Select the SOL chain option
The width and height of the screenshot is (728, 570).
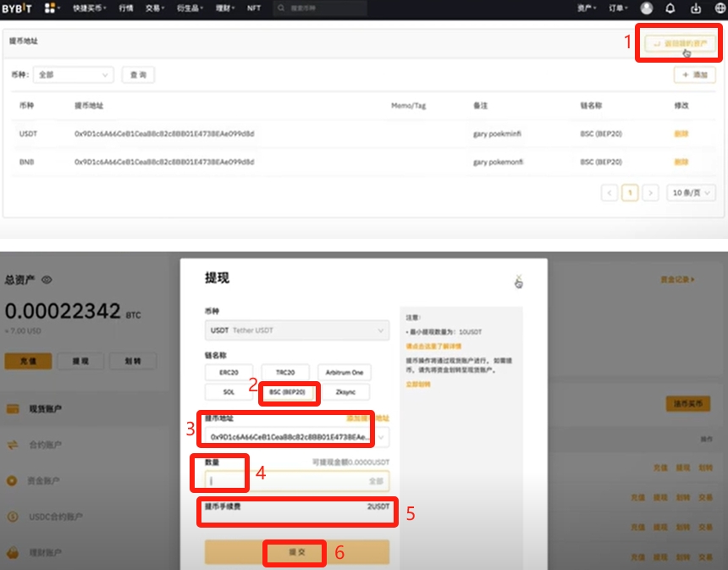point(229,392)
